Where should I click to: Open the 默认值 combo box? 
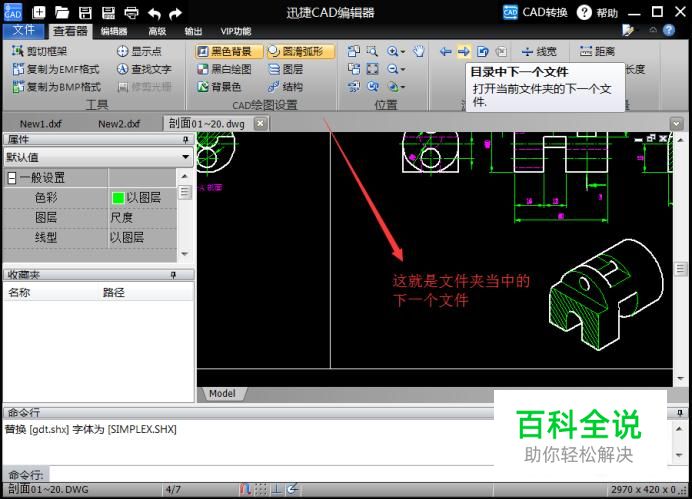click(98, 157)
